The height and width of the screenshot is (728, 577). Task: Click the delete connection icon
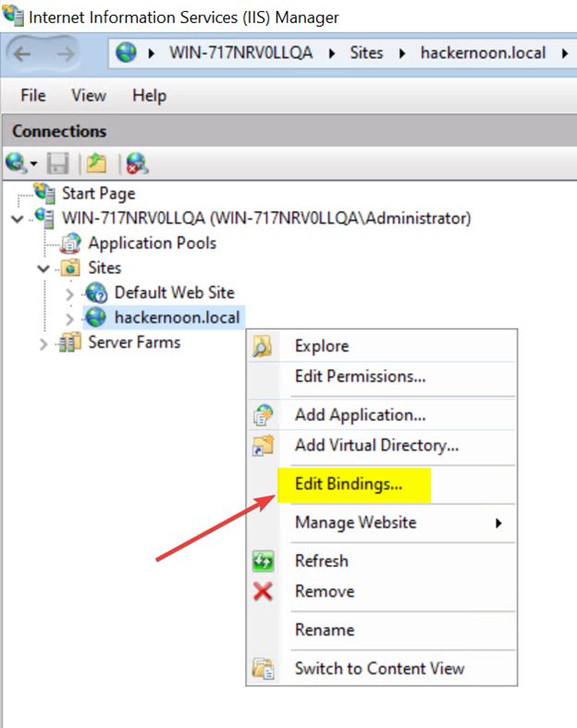coord(138,164)
